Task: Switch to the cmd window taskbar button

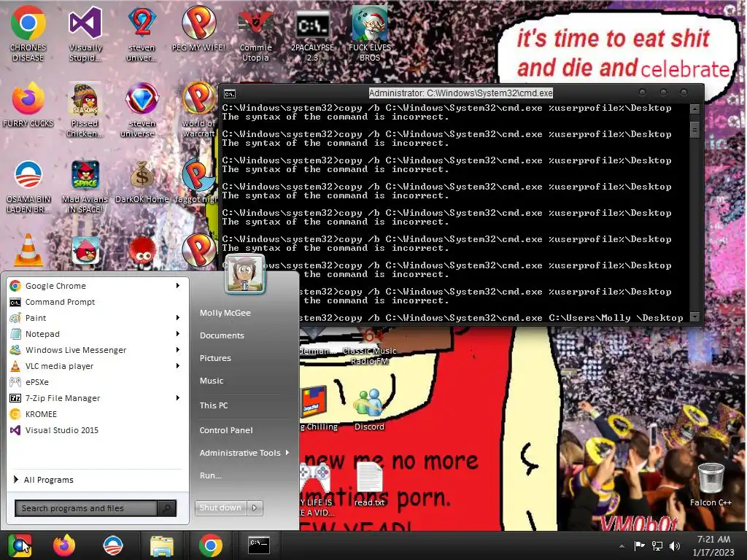Action: [259, 545]
